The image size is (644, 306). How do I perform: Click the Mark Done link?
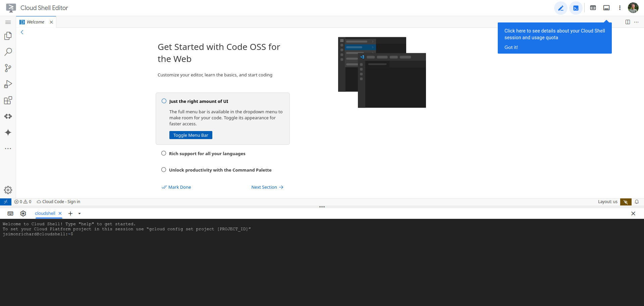tap(176, 187)
